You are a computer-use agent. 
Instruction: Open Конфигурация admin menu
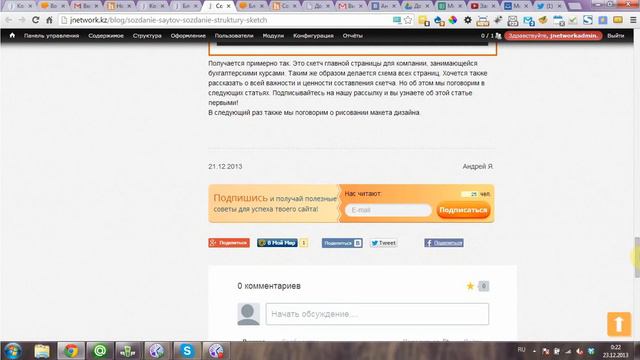(x=313, y=36)
